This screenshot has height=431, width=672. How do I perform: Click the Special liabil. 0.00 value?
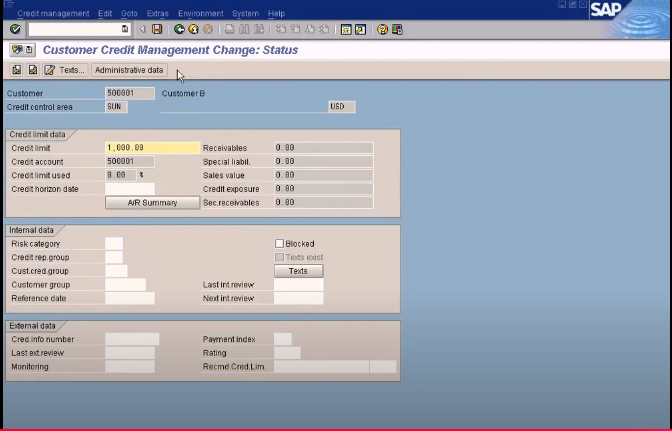pos(324,162)
